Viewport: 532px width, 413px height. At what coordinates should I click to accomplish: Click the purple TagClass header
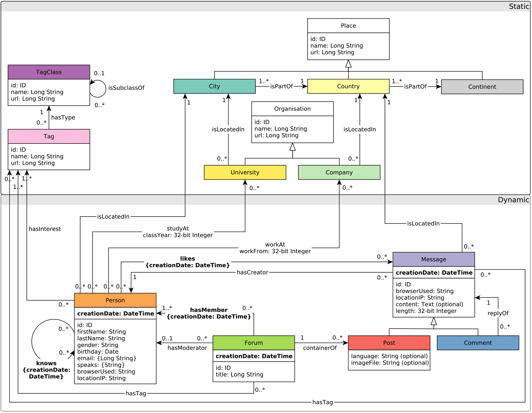pos(49,72)
